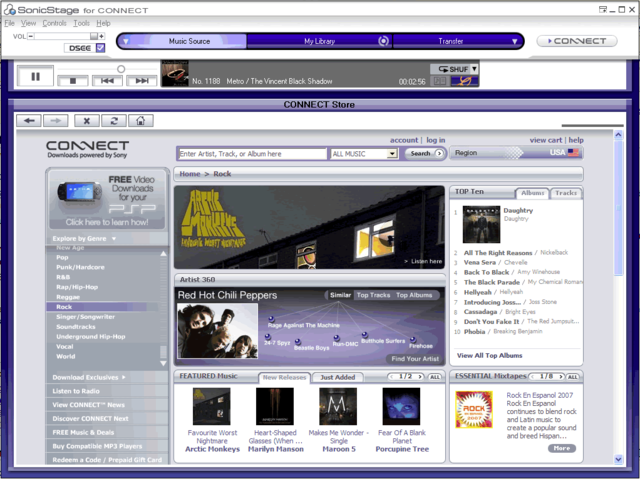Viewport: 640px width, 479px height.
Task: Go to the store home page icon
Action: pos(141,121)
